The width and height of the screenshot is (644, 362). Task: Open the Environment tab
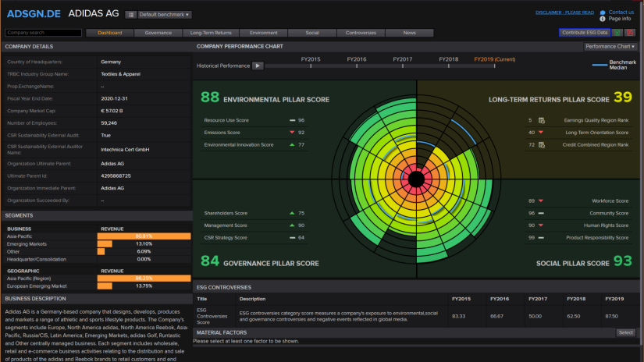coord(263,33)
